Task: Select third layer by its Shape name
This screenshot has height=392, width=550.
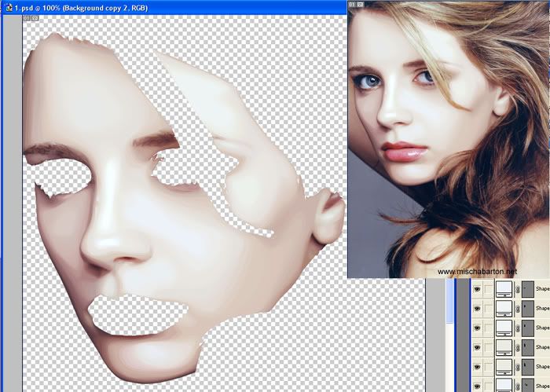Action: pos(543,328)
